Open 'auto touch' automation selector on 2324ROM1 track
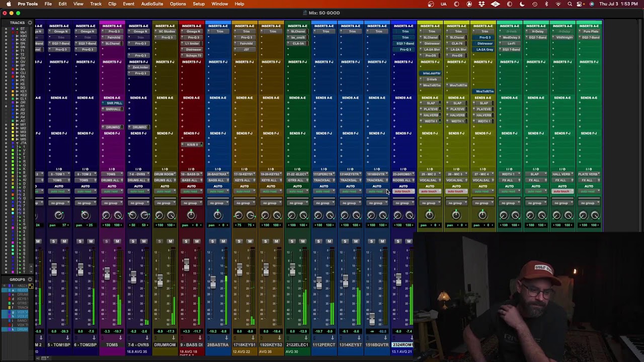 [403, 192]
